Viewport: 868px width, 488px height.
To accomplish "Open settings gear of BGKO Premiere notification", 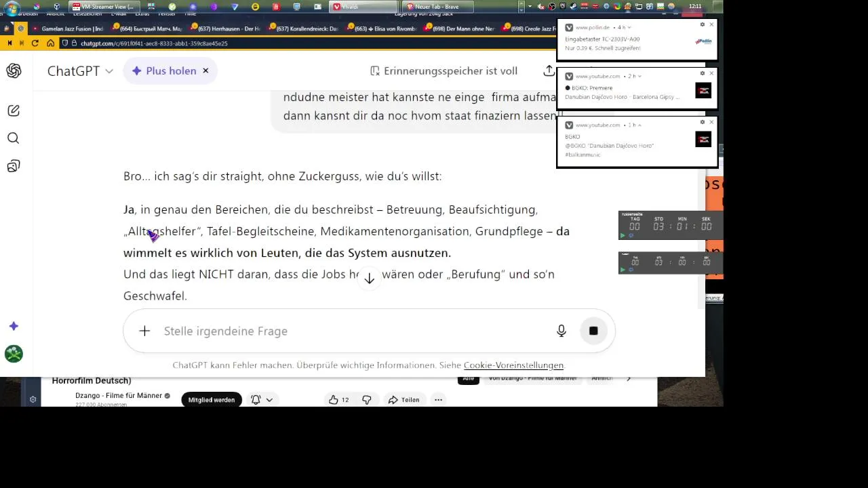I will (703, 73).
